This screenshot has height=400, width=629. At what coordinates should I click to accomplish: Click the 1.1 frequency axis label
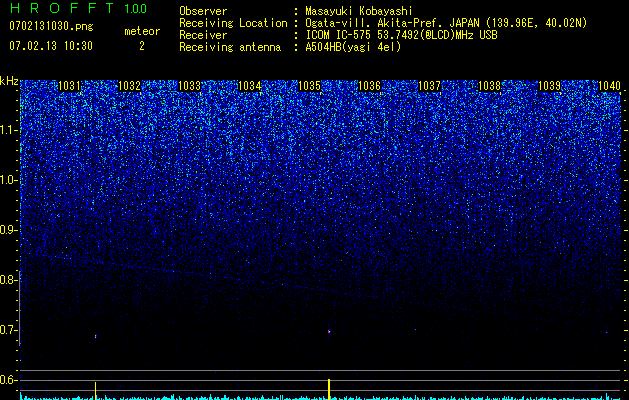pos(8,130)
